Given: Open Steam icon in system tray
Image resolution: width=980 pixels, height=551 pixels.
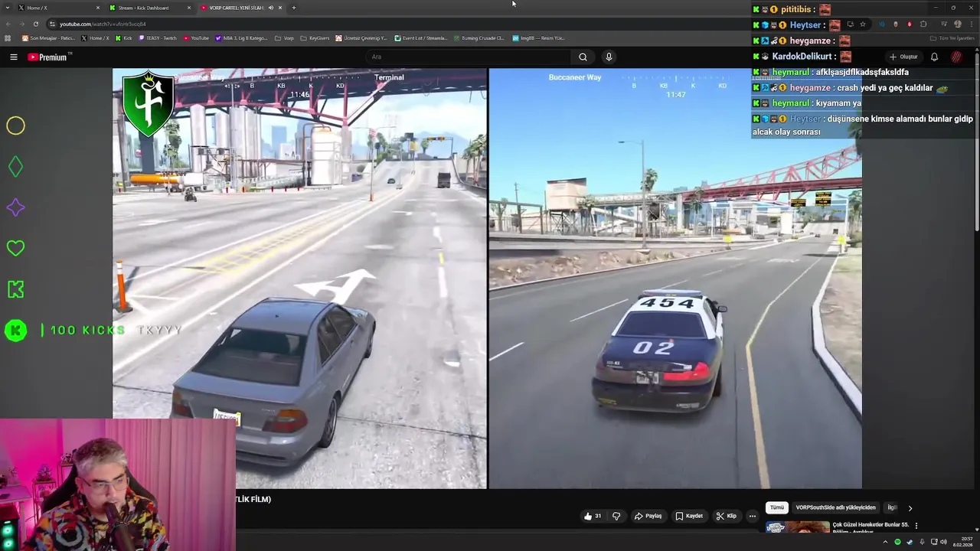Looking at the screenshot, I should click(910, 542).
